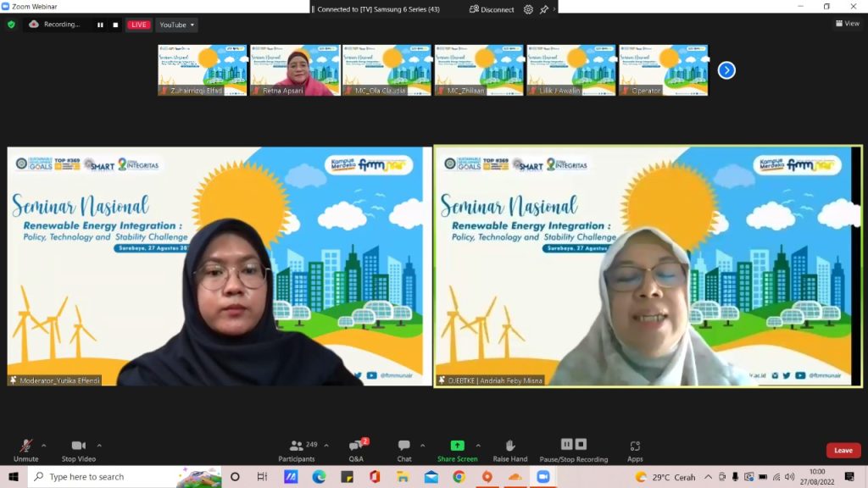The width and height of the screenshot is (868, 488).
Task: Start Share Screen
Action: 457,451
